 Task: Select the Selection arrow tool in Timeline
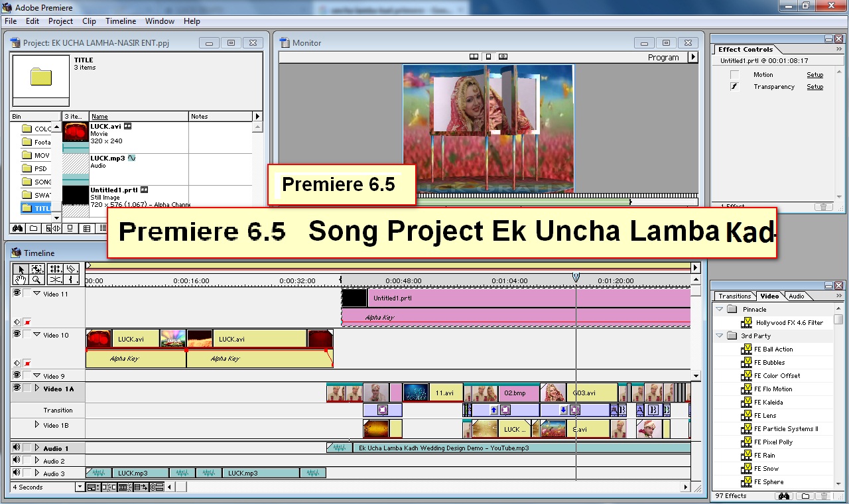pos(21,269)
